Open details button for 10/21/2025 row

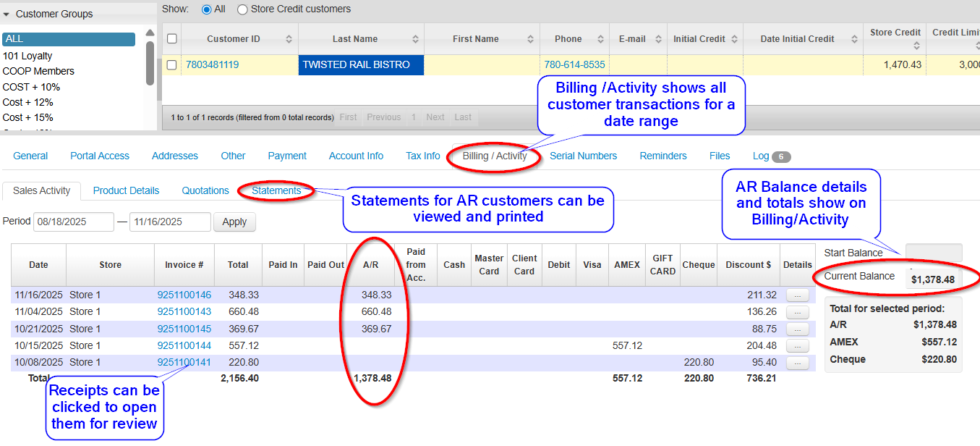[797, 329]
